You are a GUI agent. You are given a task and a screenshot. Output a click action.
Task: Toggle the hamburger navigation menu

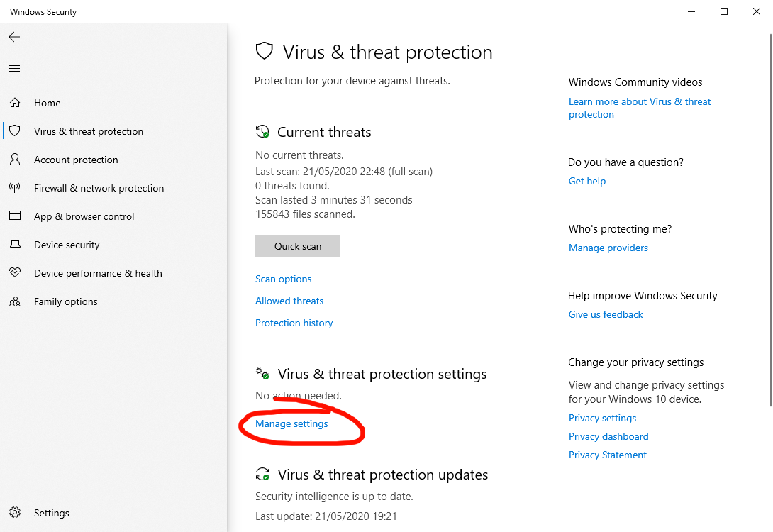[14, 69]
